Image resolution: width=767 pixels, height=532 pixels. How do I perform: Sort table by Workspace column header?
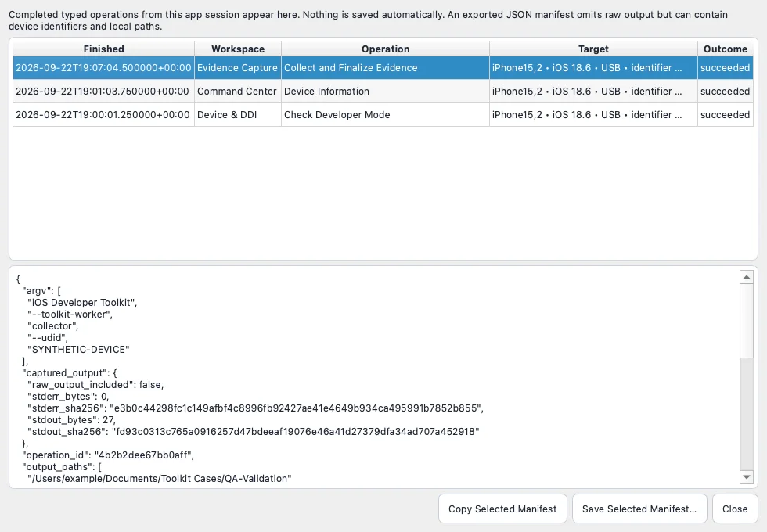coord(238,49)
